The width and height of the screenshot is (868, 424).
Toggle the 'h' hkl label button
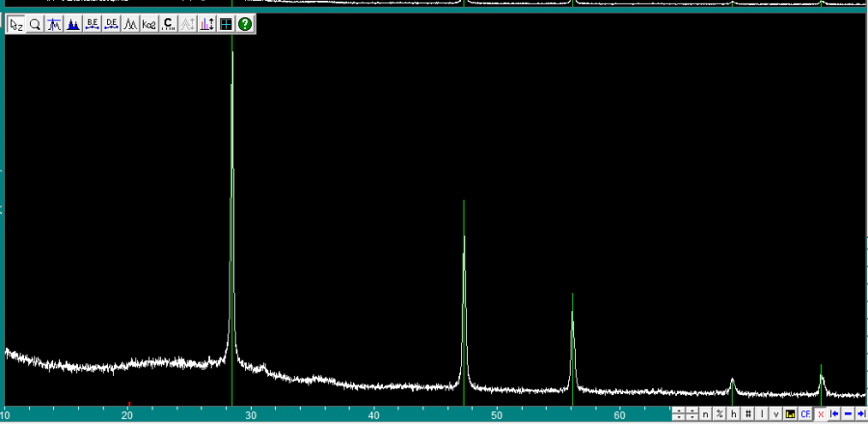point(734,413)
